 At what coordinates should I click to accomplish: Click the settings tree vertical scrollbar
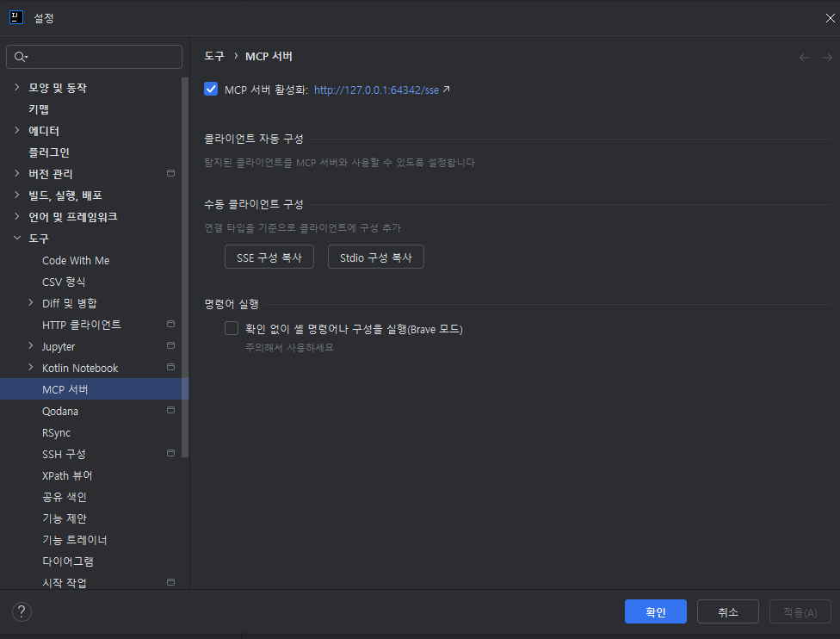tap(185, 267)
